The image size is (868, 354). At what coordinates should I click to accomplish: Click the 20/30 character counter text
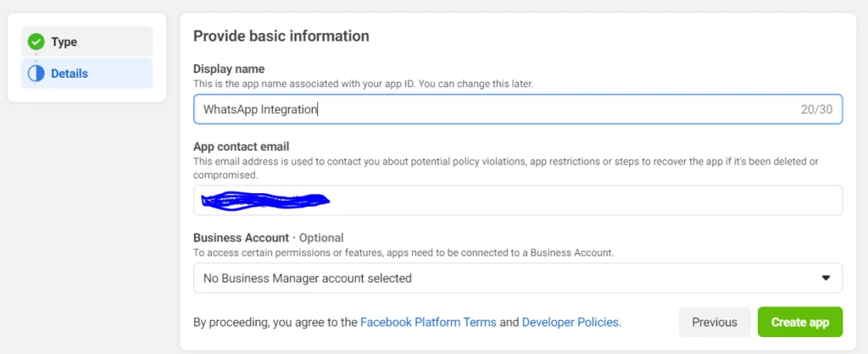(x=816, y=109)
